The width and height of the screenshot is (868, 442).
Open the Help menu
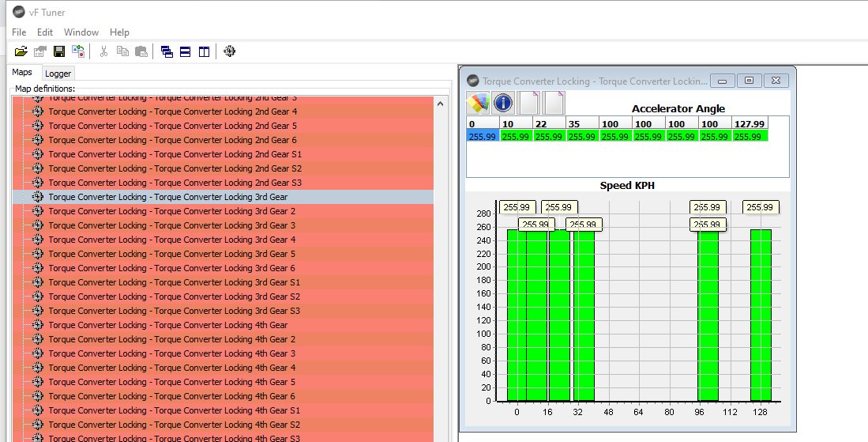click(119, 32)
